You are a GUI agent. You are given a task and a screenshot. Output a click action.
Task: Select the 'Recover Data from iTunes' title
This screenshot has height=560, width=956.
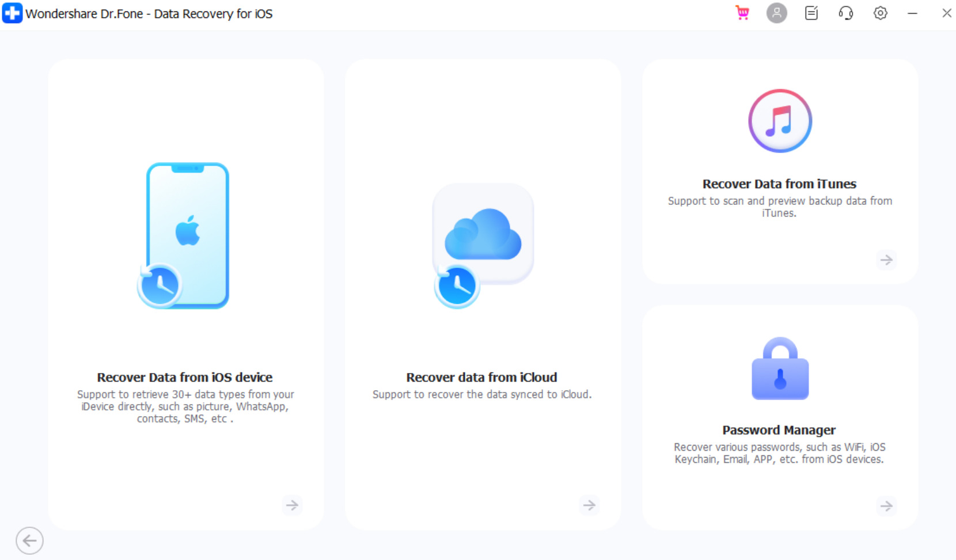click(779, 184)
